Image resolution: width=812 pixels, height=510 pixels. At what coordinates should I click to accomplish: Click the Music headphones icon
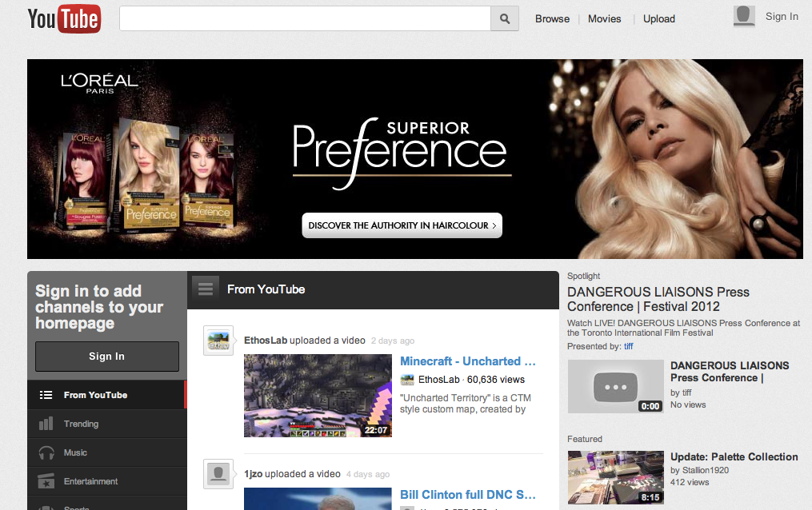46,452
